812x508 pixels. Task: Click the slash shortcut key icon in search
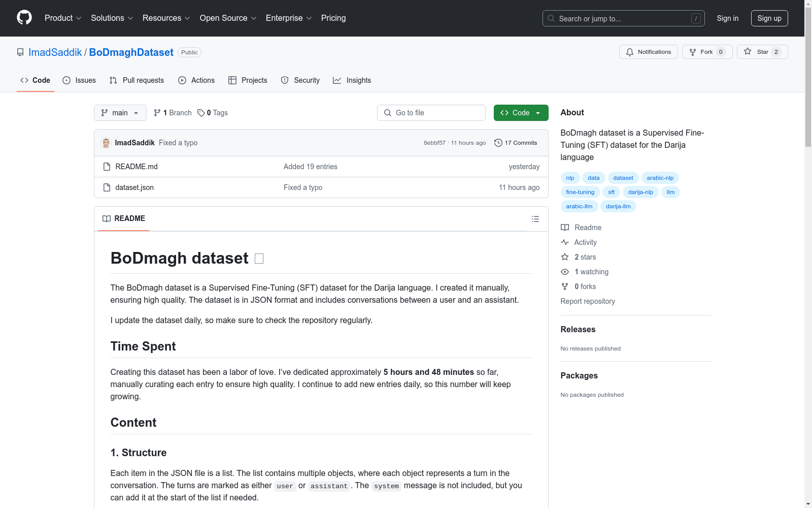tap(696, 18)
